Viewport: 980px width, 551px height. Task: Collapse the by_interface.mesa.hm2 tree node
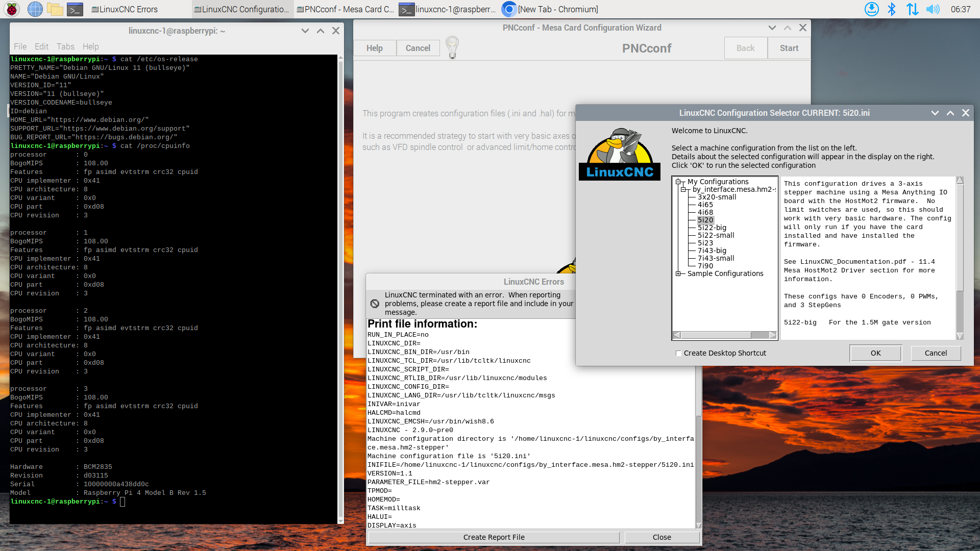click(x=683, y=189)
